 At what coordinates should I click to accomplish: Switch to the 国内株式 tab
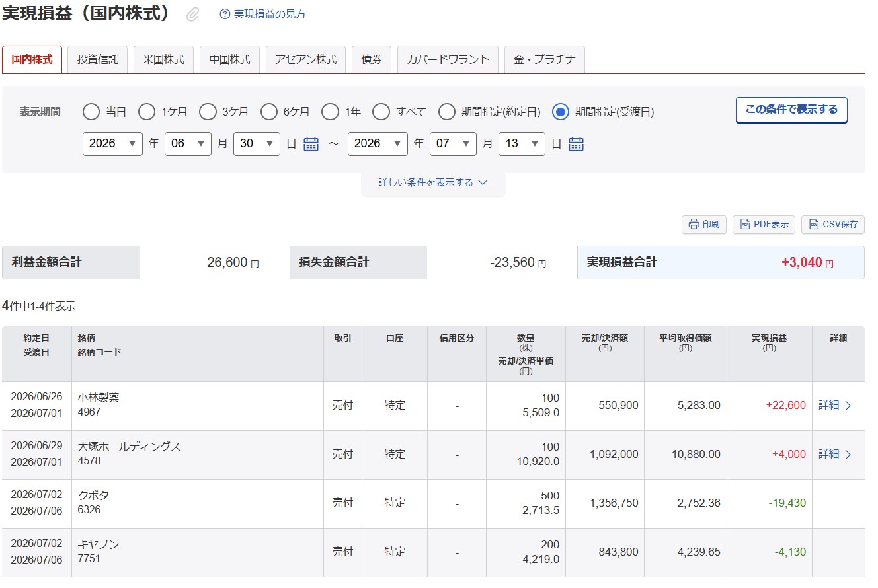click(32, 59)
